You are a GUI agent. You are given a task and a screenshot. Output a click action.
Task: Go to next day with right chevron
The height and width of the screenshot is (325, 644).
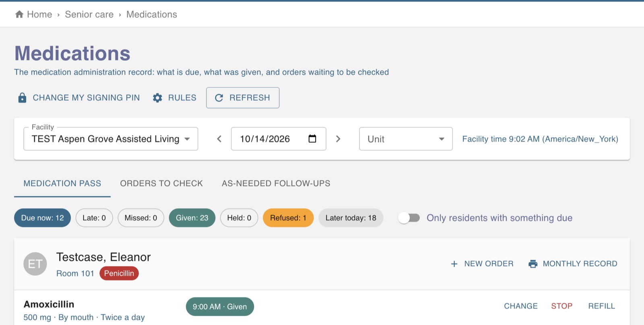point(338,139)
